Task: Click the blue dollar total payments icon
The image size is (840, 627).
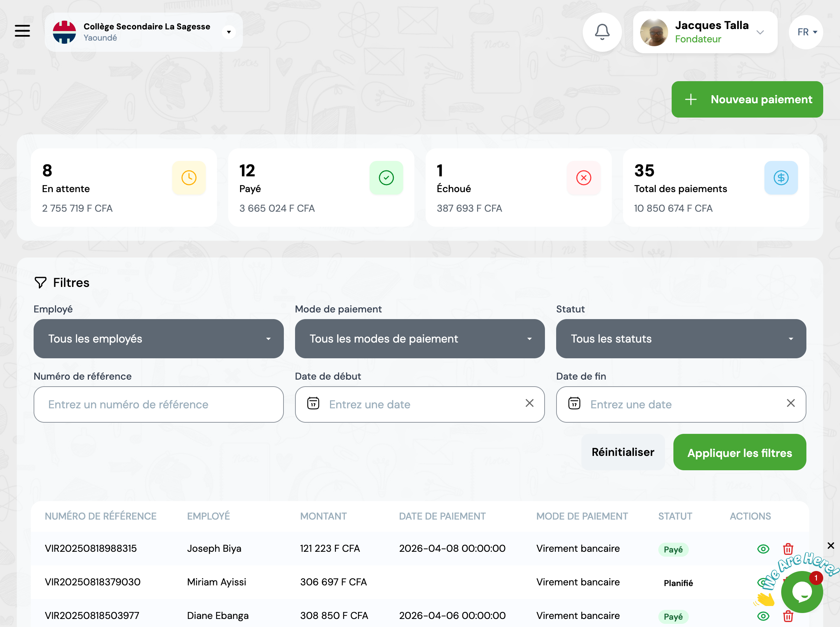Action: tap(781, 178)
